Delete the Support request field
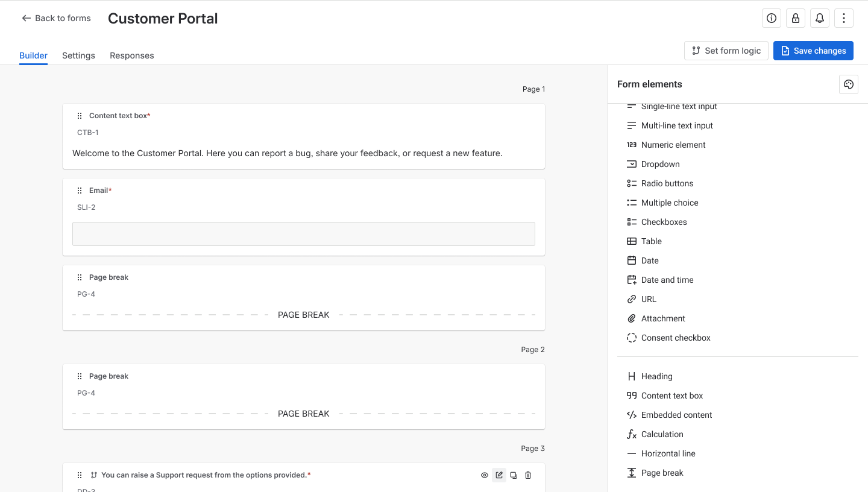 click(x=528, y=475)
